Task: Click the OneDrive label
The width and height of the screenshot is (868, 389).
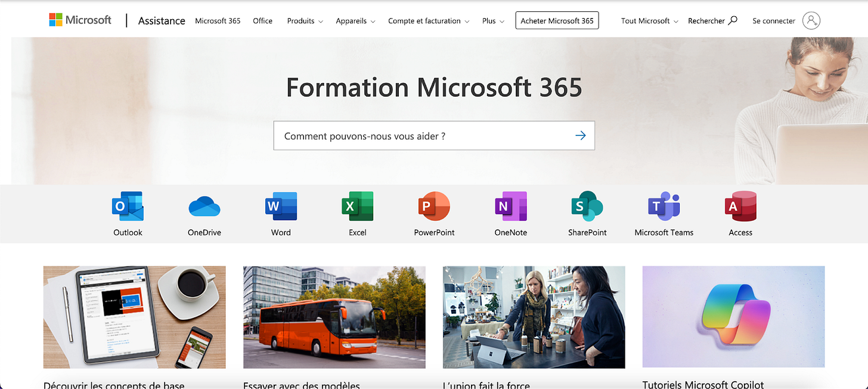Action: [204, 233]
